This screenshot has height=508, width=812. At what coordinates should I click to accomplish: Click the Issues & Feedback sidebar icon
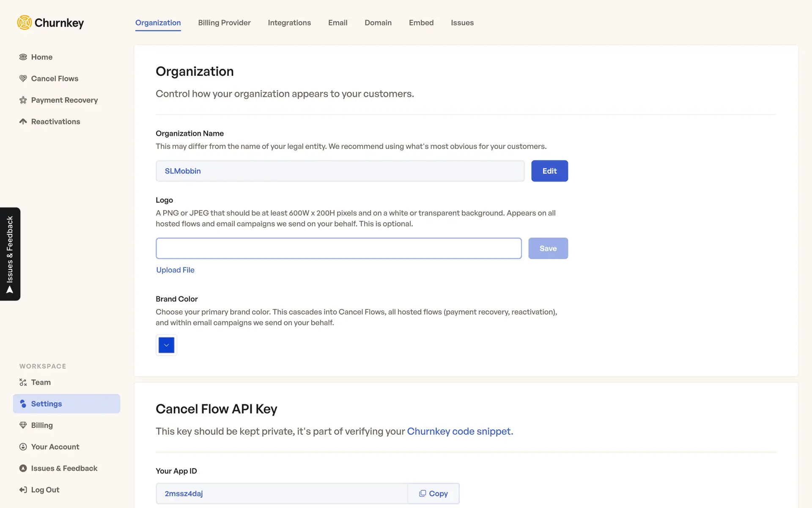point(23,468)
